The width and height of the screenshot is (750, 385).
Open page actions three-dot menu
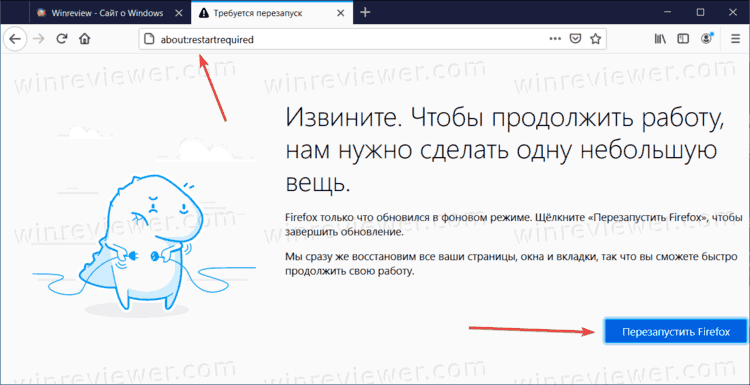coord(555,39)
